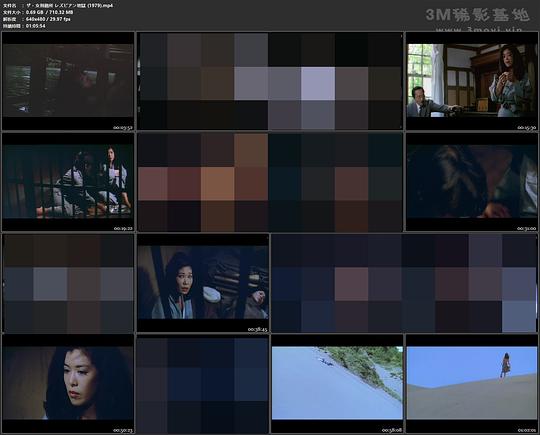Select thumbnail of figure walking on dune

click(x=471, y=384)
